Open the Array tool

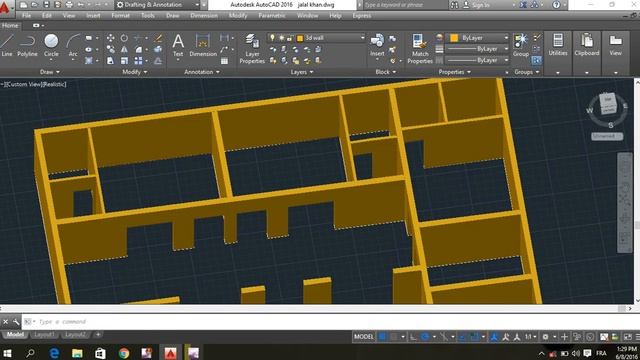click(138, 61)
